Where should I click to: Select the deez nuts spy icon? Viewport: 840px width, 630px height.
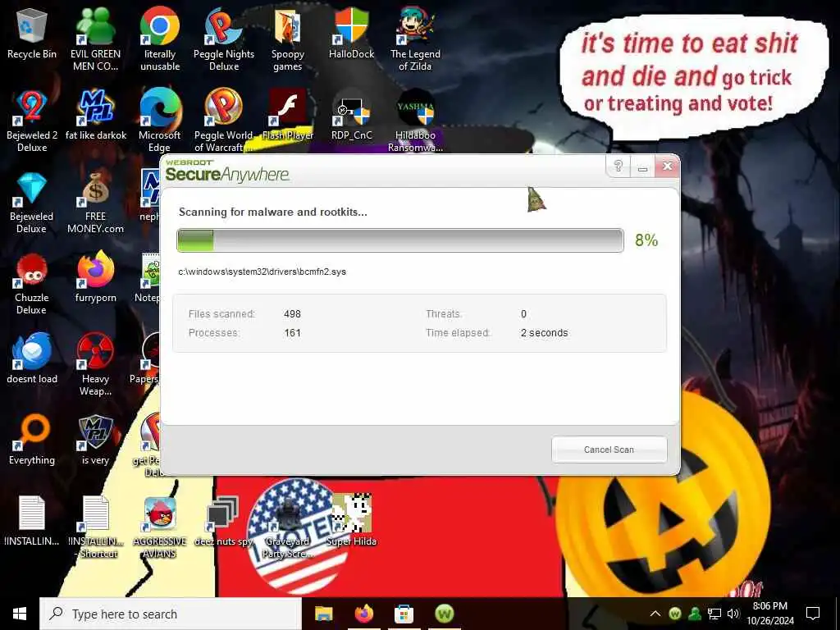[x=224, y=522]
